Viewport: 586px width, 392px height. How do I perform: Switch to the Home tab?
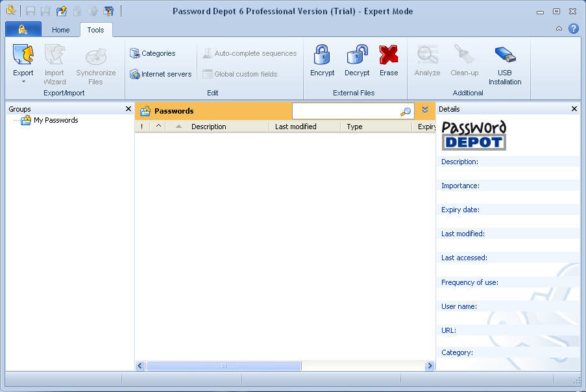tap(60, 30)
